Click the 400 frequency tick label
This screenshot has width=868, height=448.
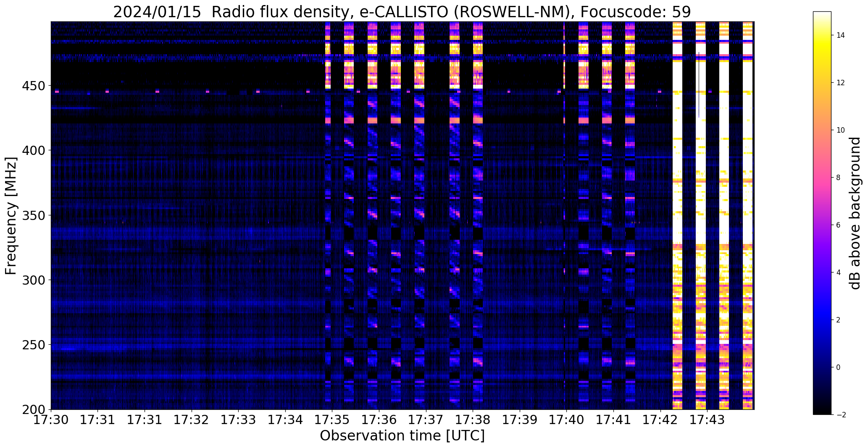(34, 150)
